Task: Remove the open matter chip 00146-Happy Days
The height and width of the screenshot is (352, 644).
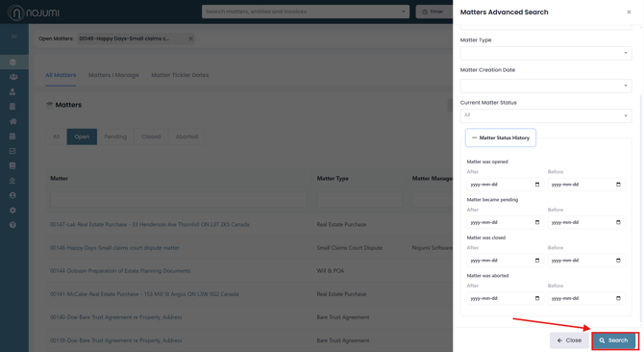Action: pos(190,38)
